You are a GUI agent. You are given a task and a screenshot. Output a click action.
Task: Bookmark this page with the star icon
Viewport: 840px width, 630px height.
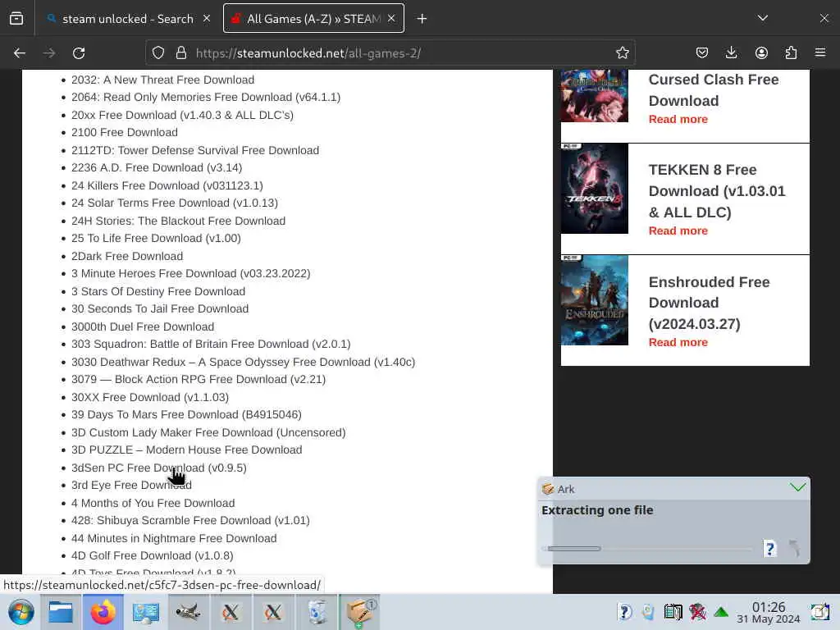pyautogui.click(x=622, y=53)
